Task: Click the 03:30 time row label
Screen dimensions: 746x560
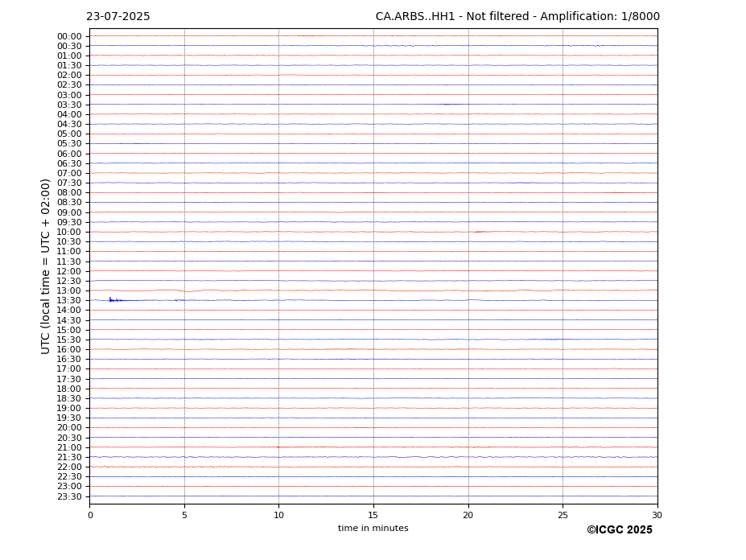Action: (x=69, y=105)
